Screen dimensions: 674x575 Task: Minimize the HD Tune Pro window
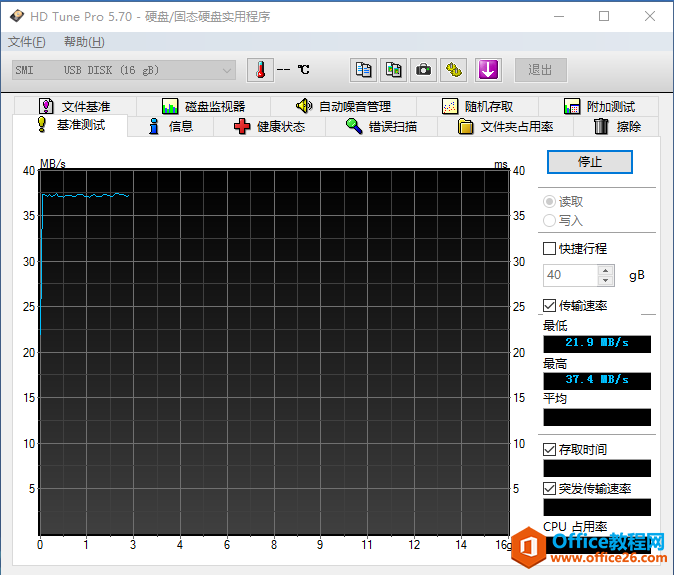[559, 16]
